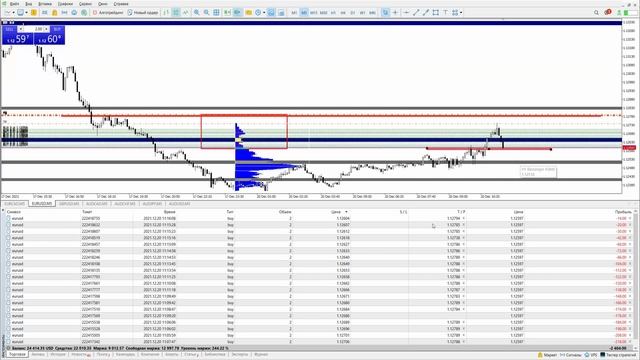Switch timeframe to D1
Viewport: 640px width, 360px height.
353,13
